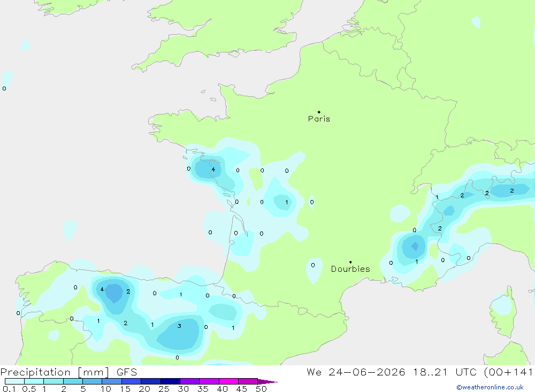
Task: Click the '(00+141' forecast offset text
Action: click(x=508, y=372)
